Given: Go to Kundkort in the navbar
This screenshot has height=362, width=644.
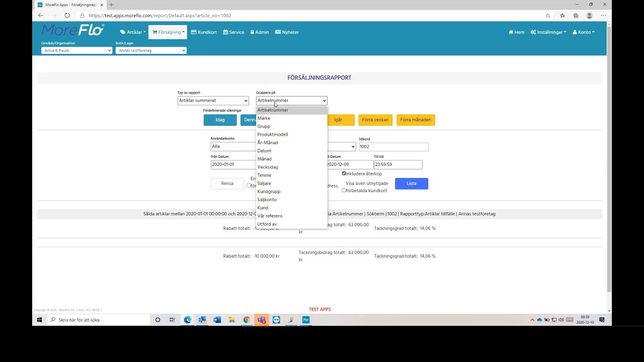Looking at the screenshot, I should point(204,32).
